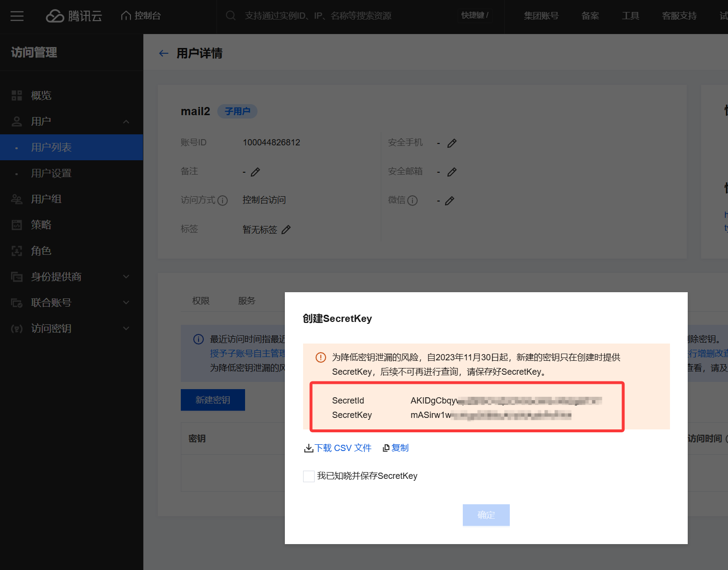Collapse the 用户 sidebar section

coord(126,121)
